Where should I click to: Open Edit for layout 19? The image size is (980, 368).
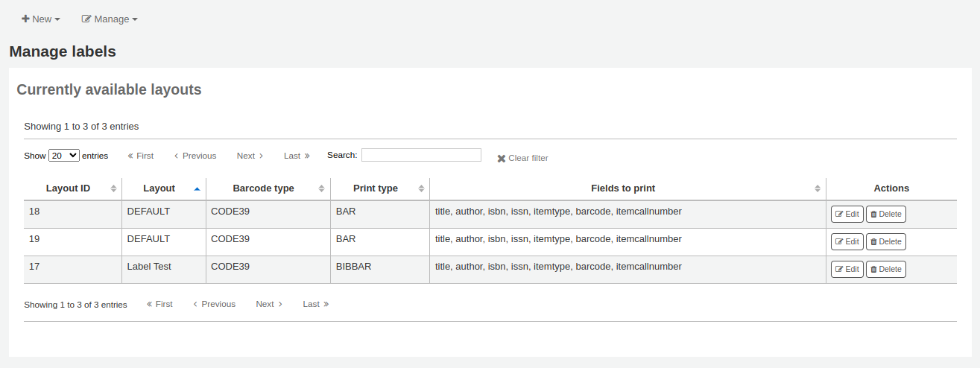pyautogui.click(x=847, y=241)
